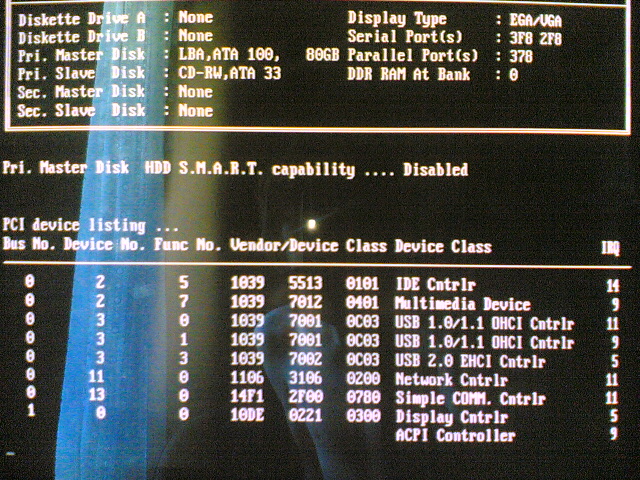
Task: Select the 'Pri. Master Disk' label in summary box
Action: (81, 55)
